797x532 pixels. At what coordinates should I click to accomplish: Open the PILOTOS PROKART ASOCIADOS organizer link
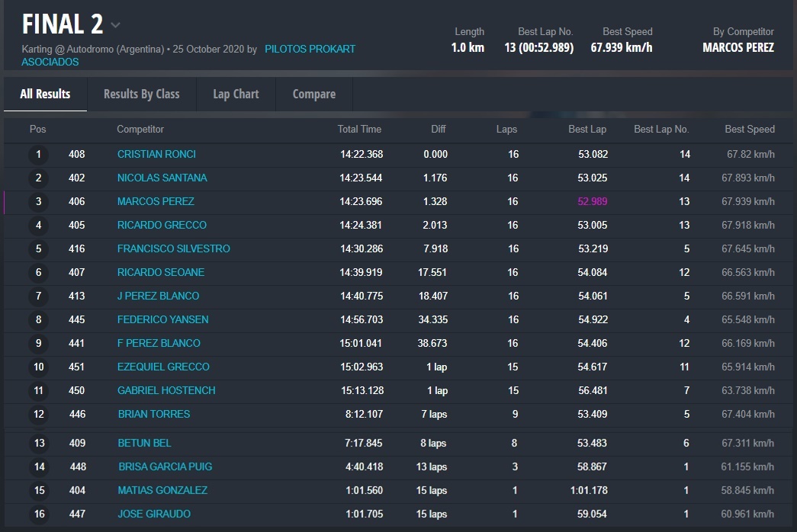click(310, 49)
